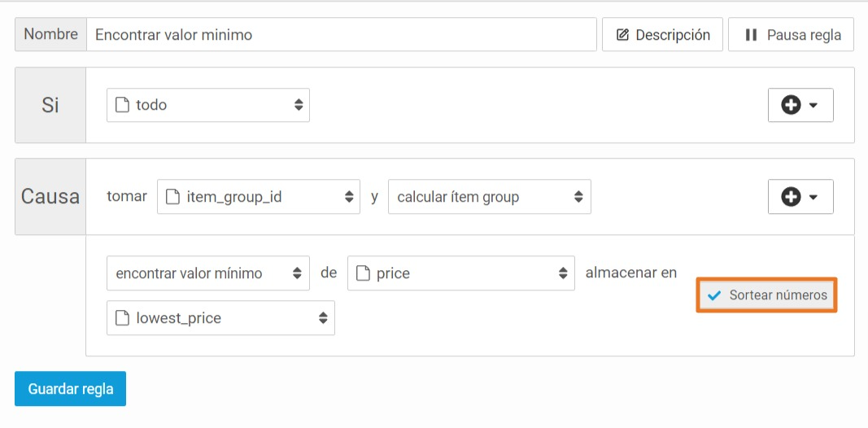Click the file icon next to item_group_id
Screen dimensions: 868x428
172,197
